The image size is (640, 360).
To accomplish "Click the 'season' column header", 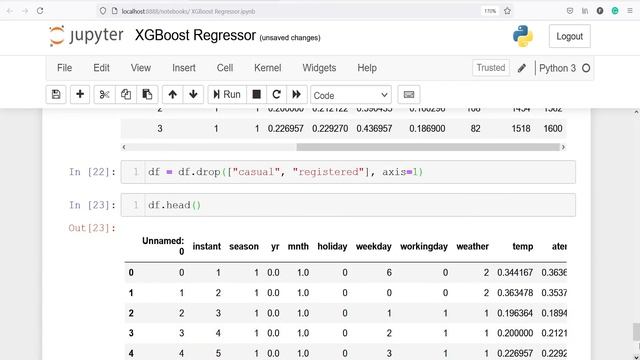I will [244, 247].
